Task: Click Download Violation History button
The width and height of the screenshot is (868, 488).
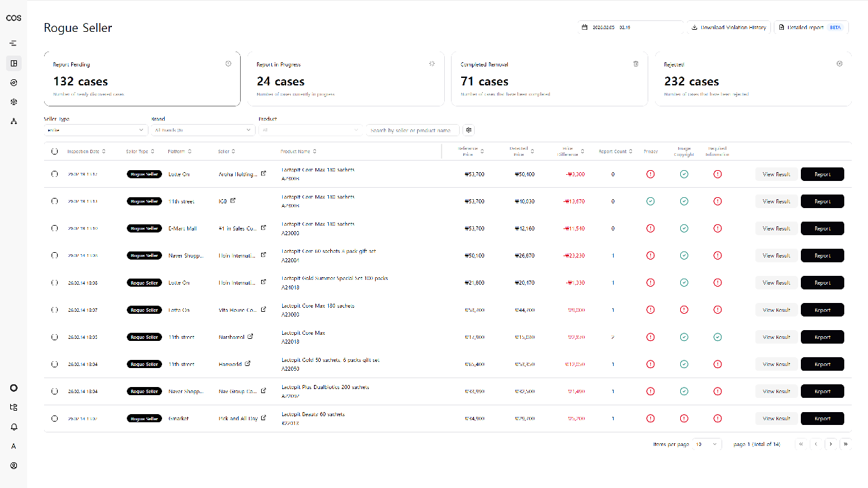Action: [728, 27]
